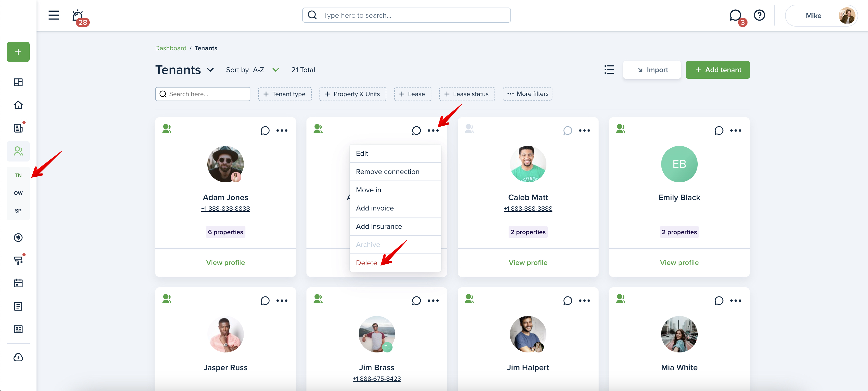Open the Notes document icon in sidebar
Viewport: 868px width, 391px height.
click(18, 306)
